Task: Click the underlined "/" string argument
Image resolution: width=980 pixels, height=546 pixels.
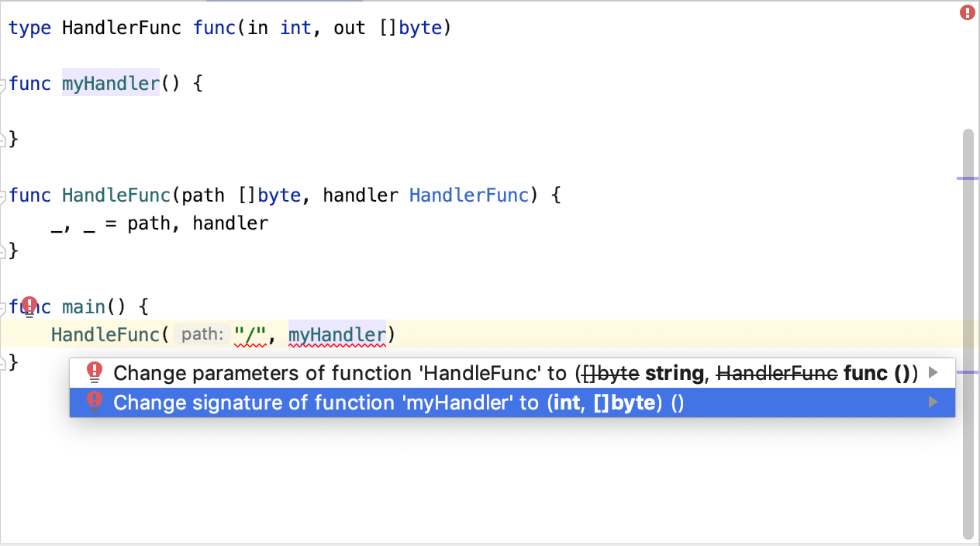Action: click(x=251, y=335)
